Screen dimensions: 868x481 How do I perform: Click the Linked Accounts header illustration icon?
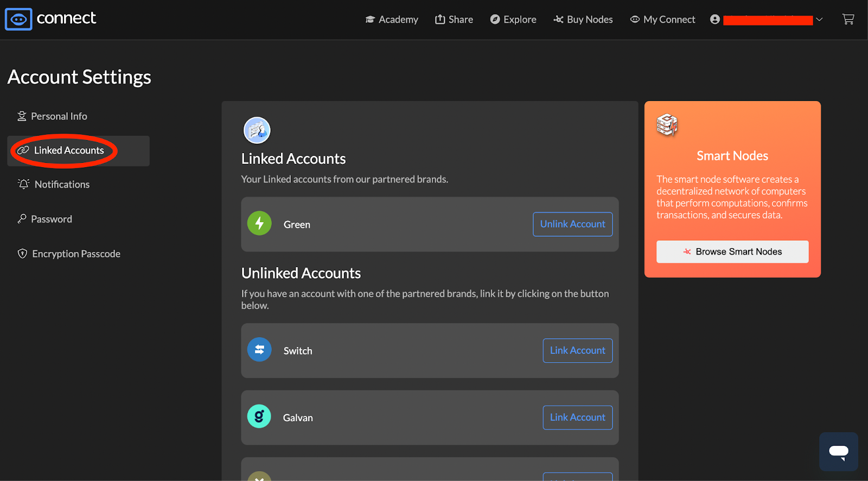pyautogui.click(x=257, y=130)
